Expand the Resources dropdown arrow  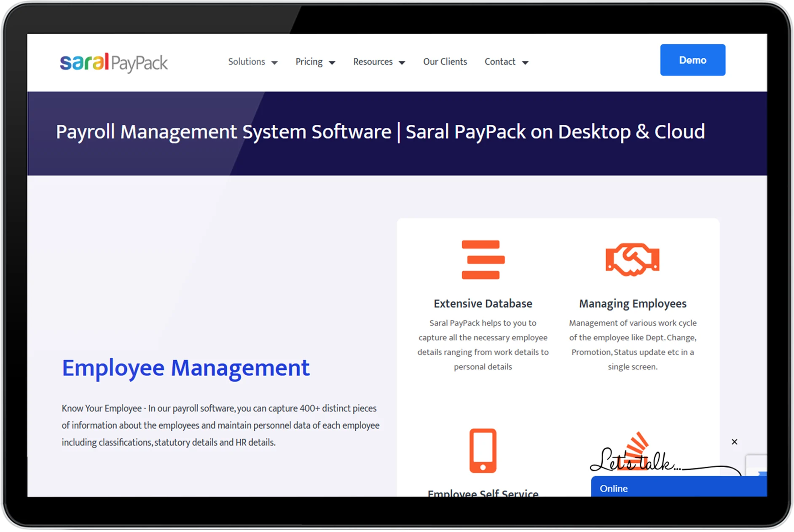click(x=402, y=62)
